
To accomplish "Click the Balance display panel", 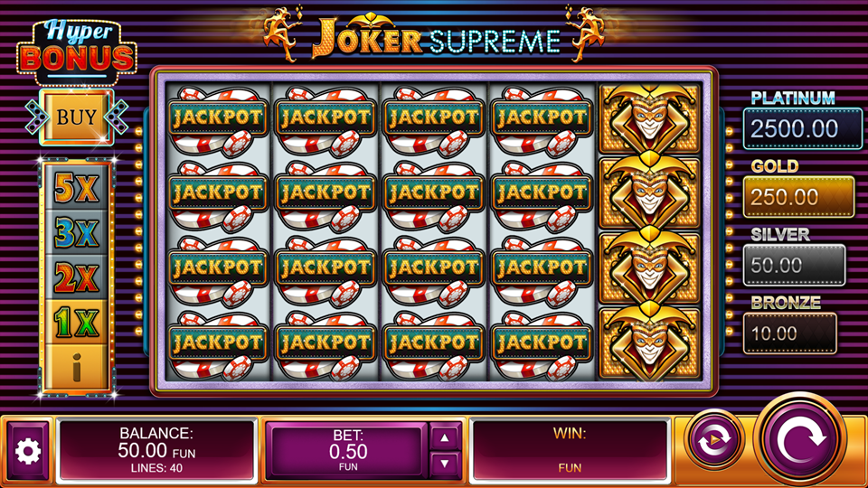I will 156,450.
